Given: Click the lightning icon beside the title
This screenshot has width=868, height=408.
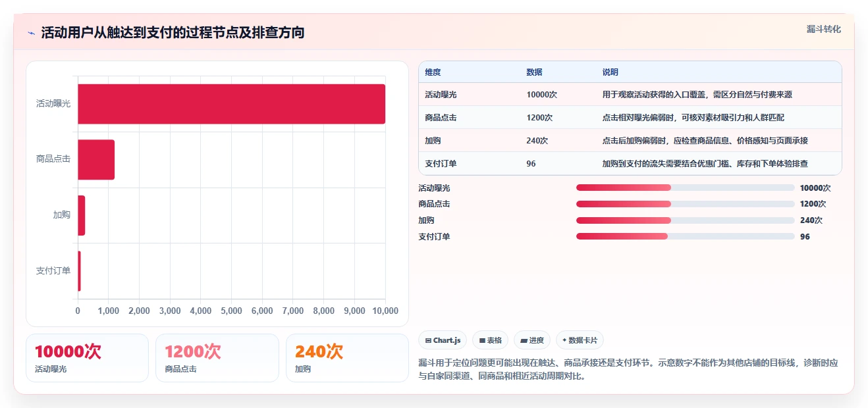Looking at the screenshot, I should coord(31,33).
